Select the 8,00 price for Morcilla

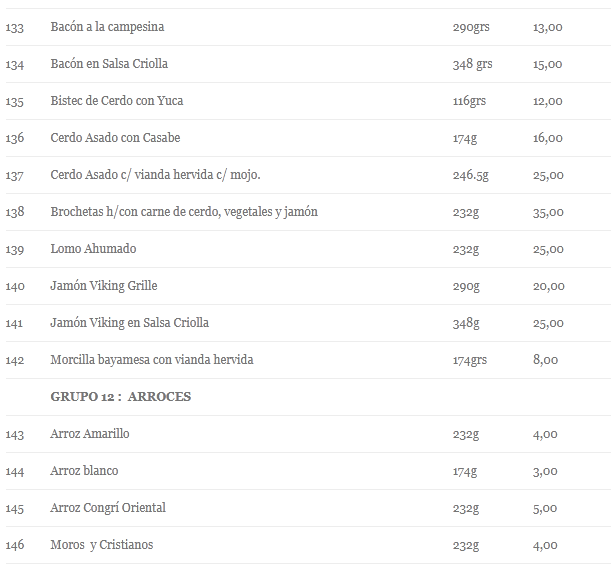pos(546,360)
